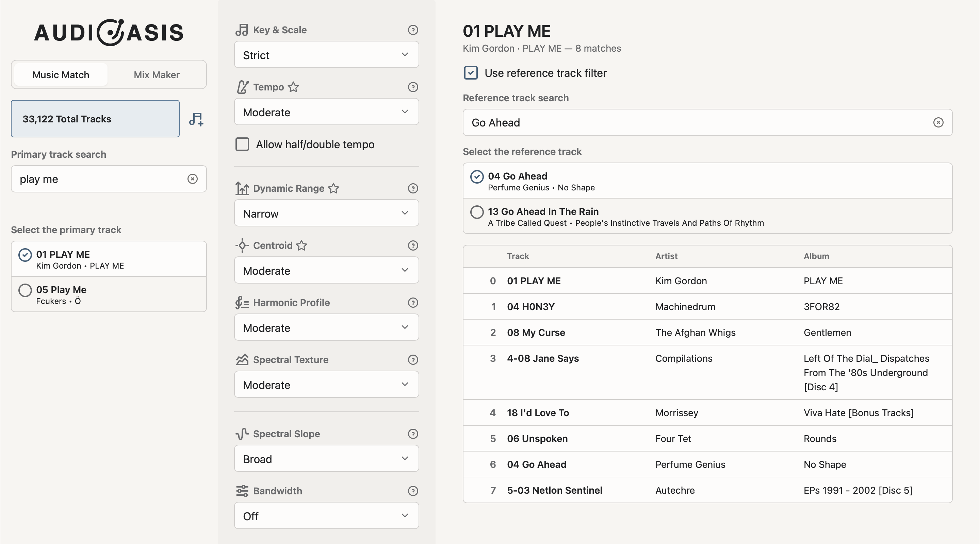Image resolution: width=980 pixels, height=544 pixels.
Task: Open the Key & Scale Strict dropdown
Action: point(326,55)
